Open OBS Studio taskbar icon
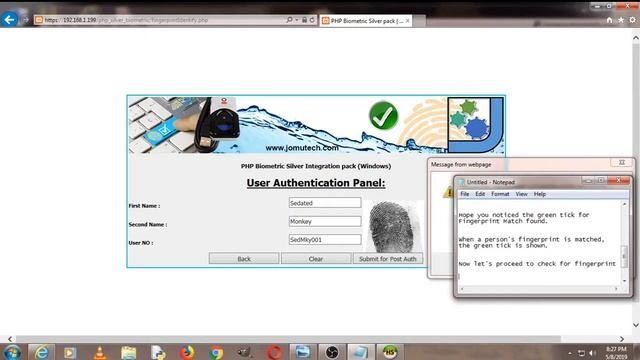Image resolution: width=640 pixels, height=360 pixels. coord(331,352)
